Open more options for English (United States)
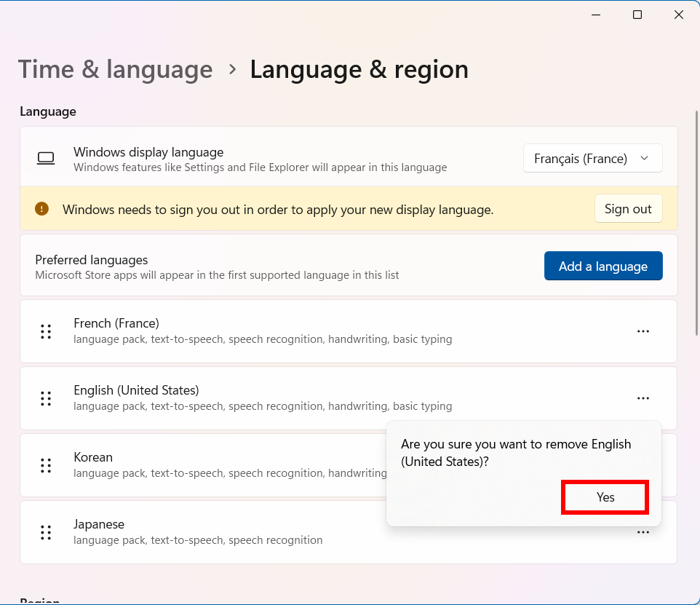This screenshot has width=700, height=605. pyautogui.click(x=643, y=398)
